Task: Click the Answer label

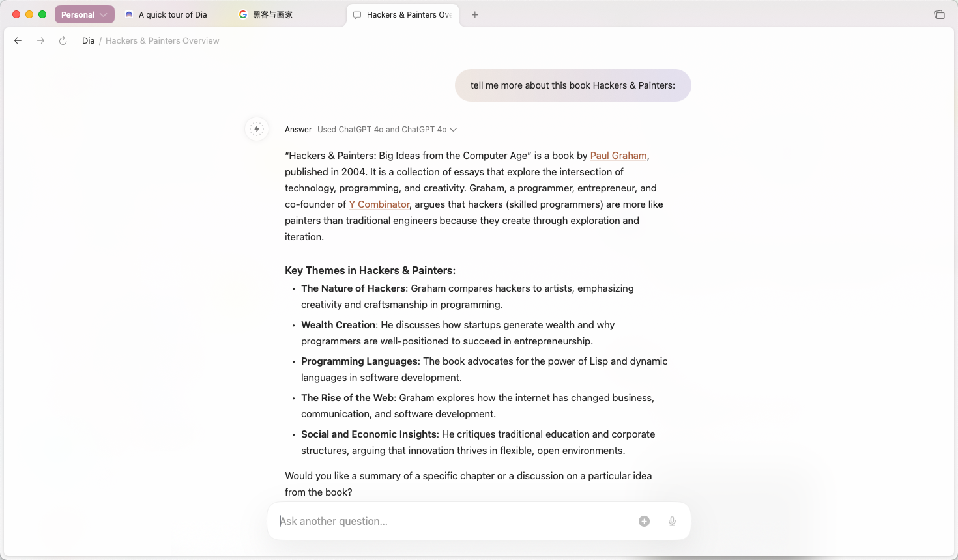Action: [298, 130]
